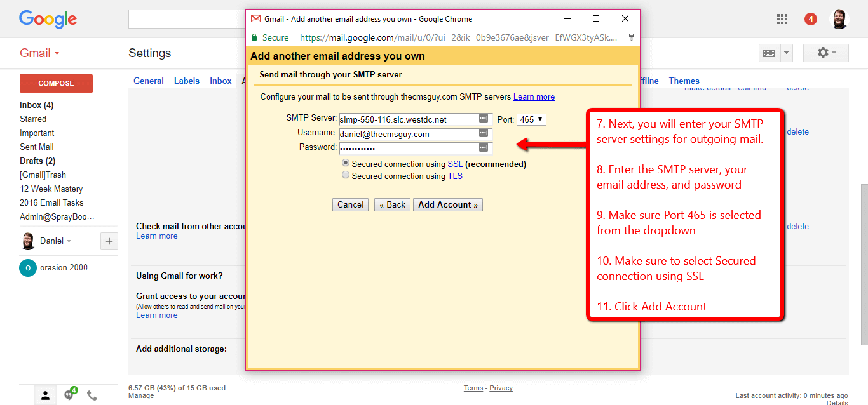Click the key icon in popup address bar
The height and width of the screenshot is (405, 868).
(631, 37)
